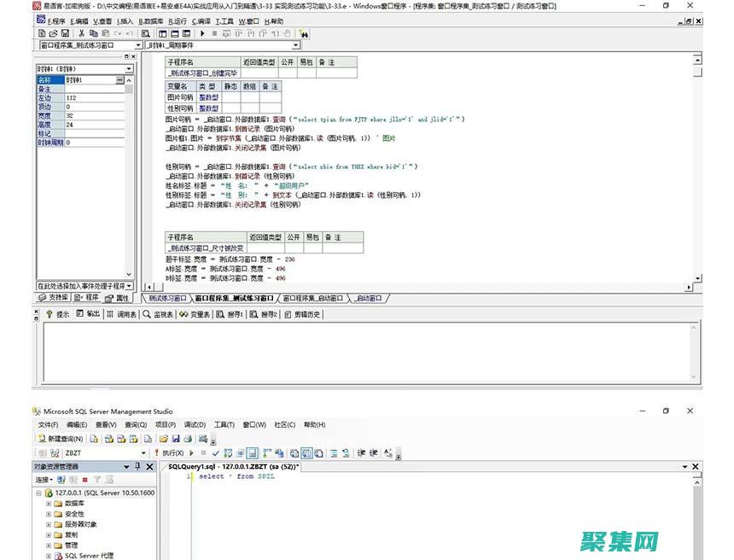This screenshot has width=734, height=560.
Task: Click the Open file icon in 易语言 toolbar
Action: pos(53,33)
